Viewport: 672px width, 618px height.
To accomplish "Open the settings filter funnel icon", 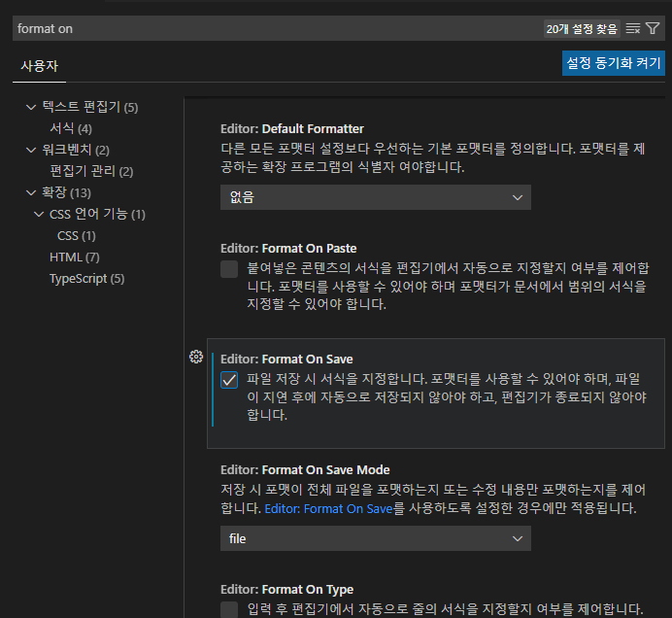I will click(653, 29).
